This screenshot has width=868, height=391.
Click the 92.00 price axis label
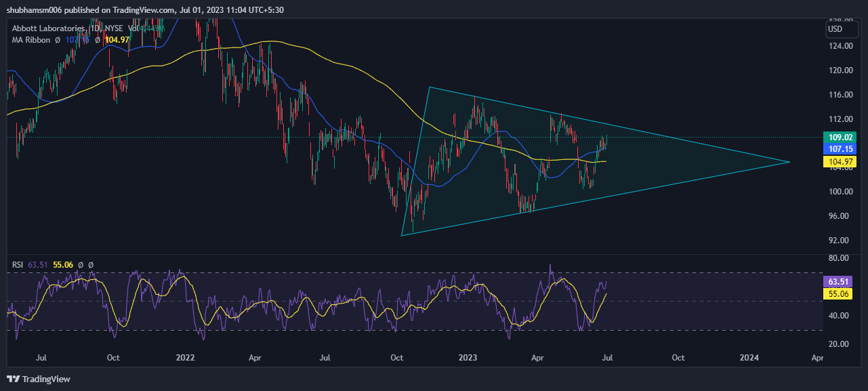click(x=839, y=241)
